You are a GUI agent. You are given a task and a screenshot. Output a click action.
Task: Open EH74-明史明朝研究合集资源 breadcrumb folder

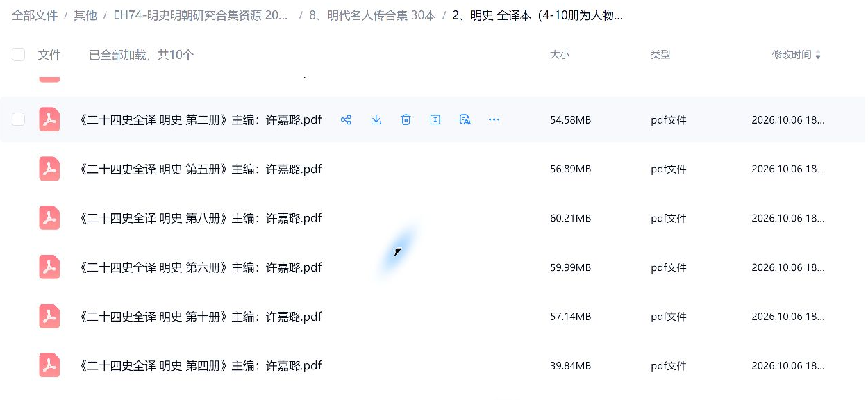[x=201, y=15]
